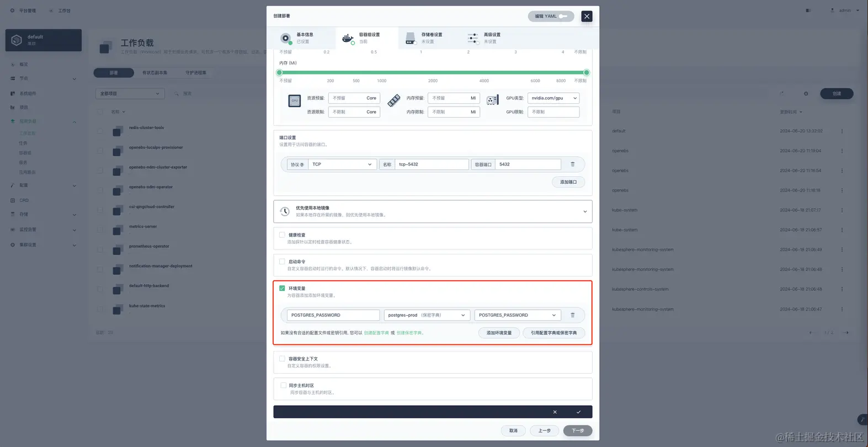Click the 工作负载 page title icon

[106, 47]
